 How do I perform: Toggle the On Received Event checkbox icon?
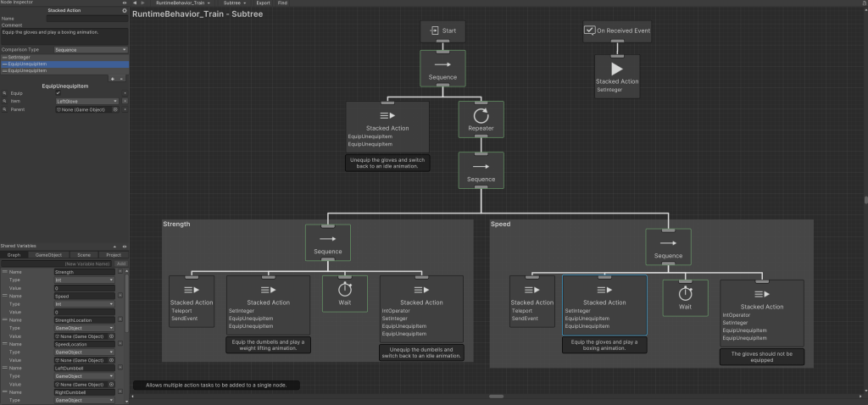(589, 31)
